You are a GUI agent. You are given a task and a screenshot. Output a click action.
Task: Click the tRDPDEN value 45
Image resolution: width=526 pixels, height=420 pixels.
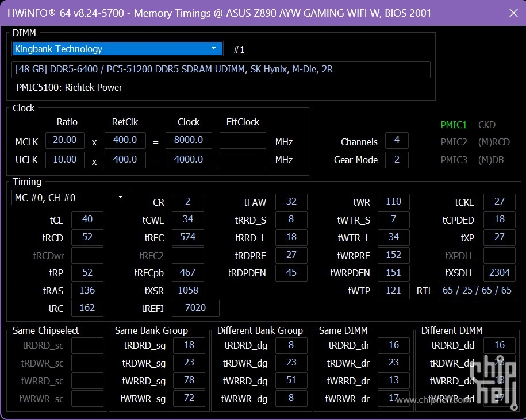291,272
